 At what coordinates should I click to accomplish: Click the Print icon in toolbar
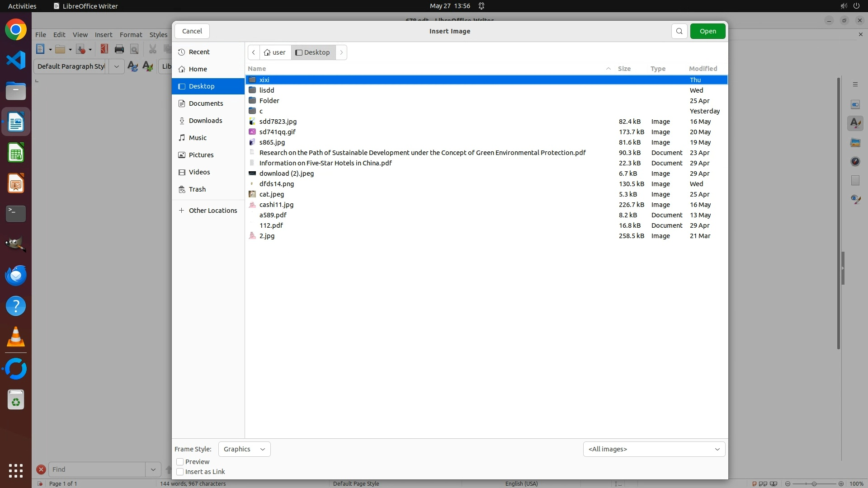tap(119, 49)
